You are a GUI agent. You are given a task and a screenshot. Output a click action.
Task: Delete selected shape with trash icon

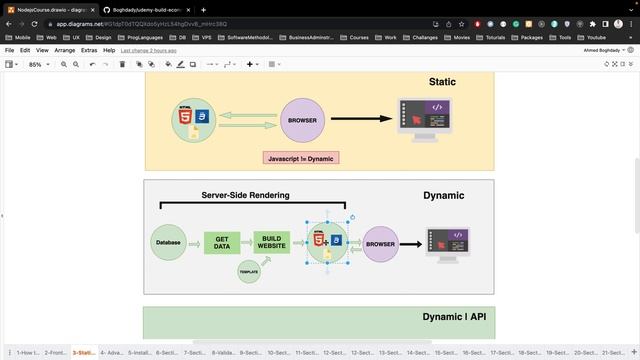(122, 64)
